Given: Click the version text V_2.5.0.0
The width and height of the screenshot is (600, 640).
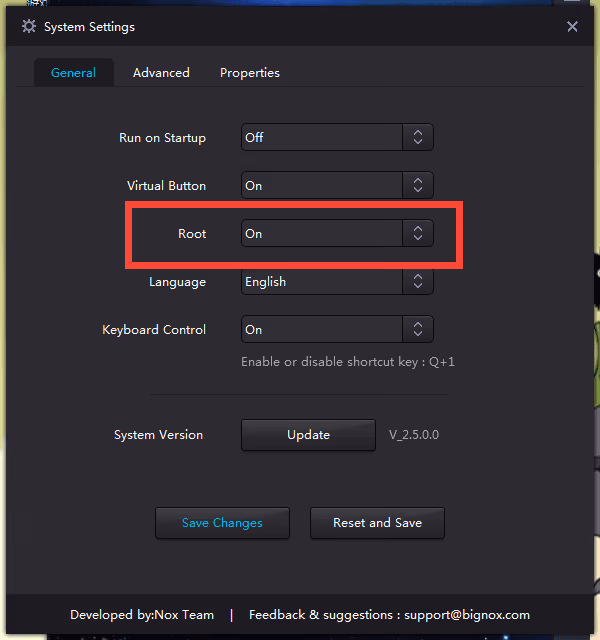Looking at the screenshot, I should click(x=414, y=435).
